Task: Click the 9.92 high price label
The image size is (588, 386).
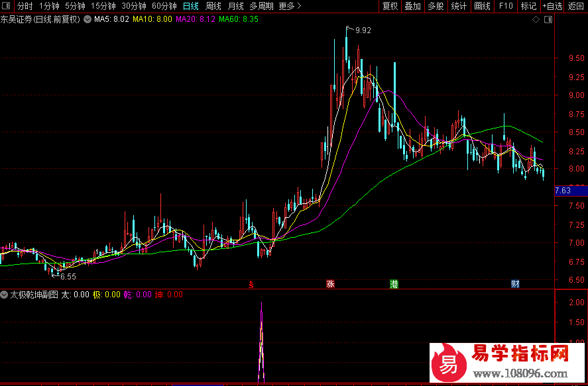Action: click(x=363, y=30)
